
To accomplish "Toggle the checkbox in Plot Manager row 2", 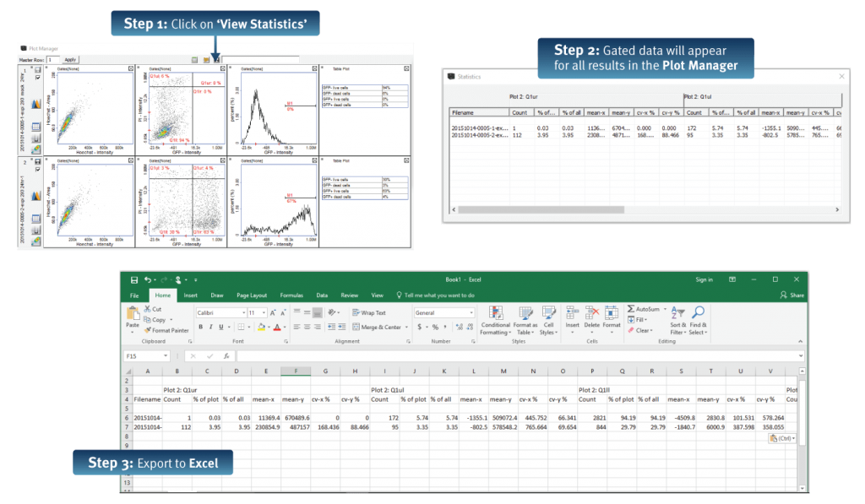I will pos(37,170).
